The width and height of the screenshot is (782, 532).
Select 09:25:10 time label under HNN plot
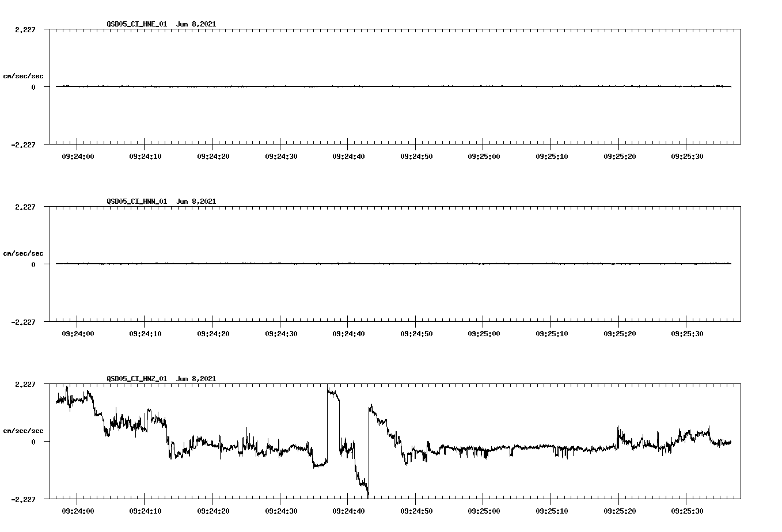pyautogui.click(x=552, y=333)
